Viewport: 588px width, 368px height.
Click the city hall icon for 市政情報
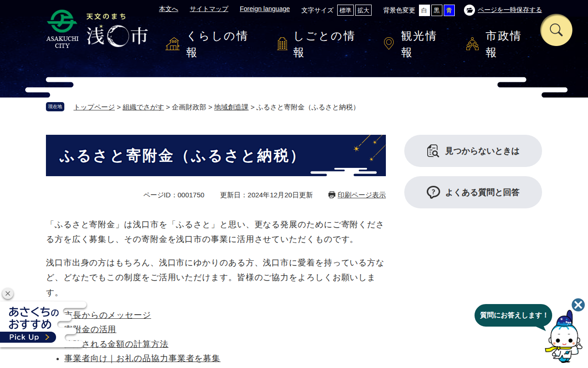tap(472, 44)
